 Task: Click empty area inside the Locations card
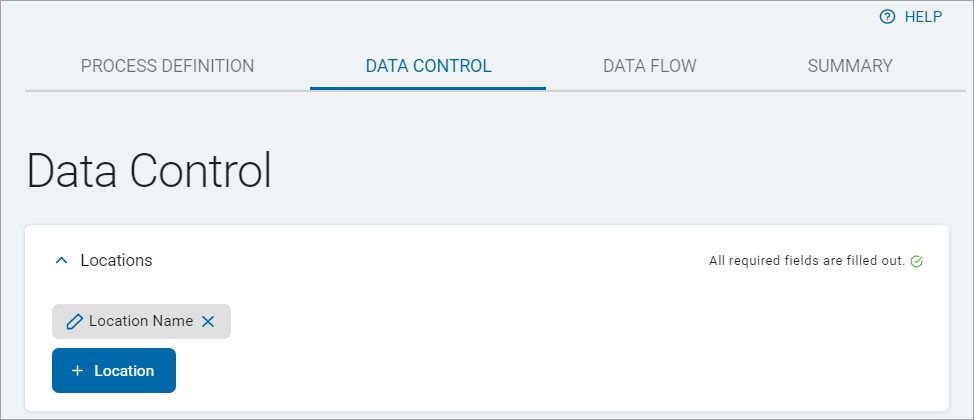pyautogui.click(x=560, y=340)
